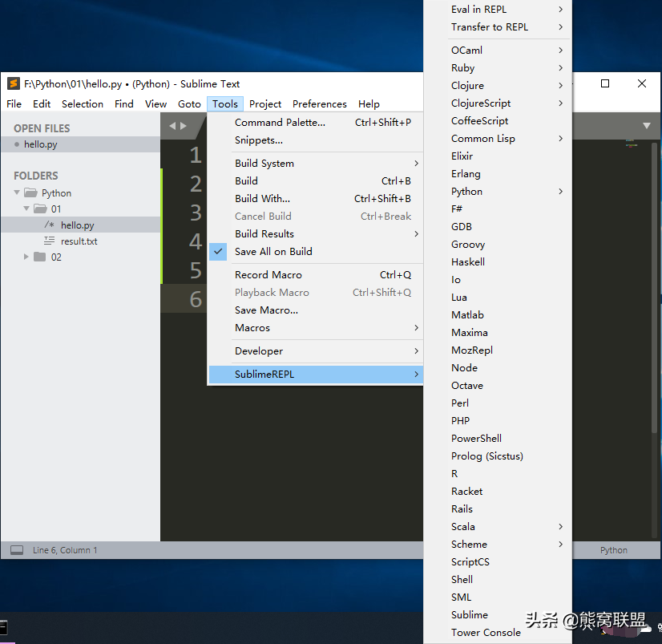The width and height of the screenshot is (662, 644).
Task: Click line number 3 in gutter
Action: pyautogui.click(x=196, y=213)
